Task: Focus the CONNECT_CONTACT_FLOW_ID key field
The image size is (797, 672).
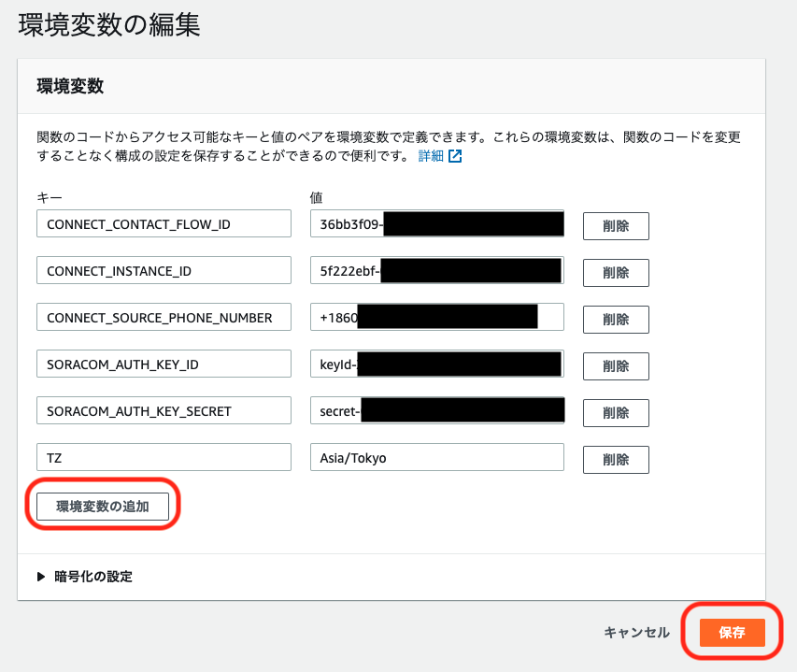Action: 164,223
